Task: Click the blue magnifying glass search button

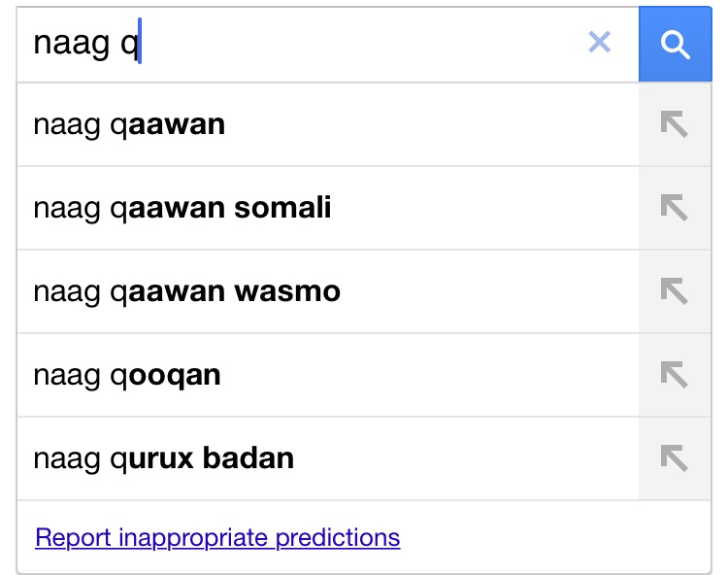Action: click(675, 44)
